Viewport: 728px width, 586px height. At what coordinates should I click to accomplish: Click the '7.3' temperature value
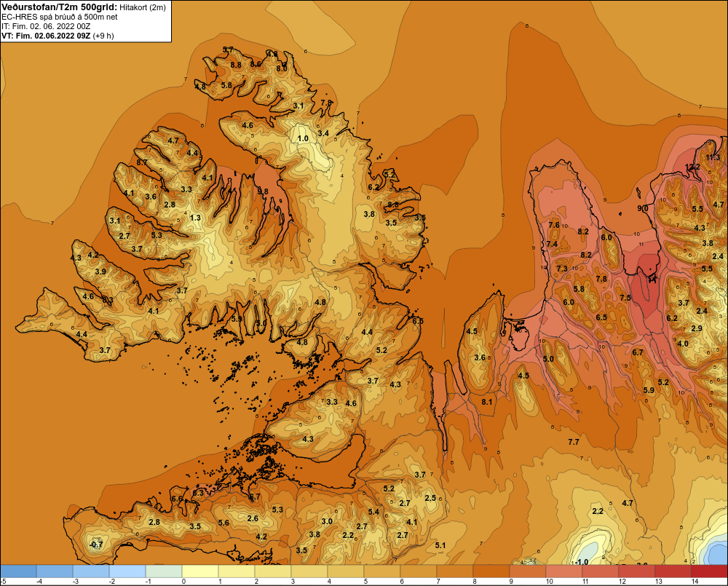(562, 269)
